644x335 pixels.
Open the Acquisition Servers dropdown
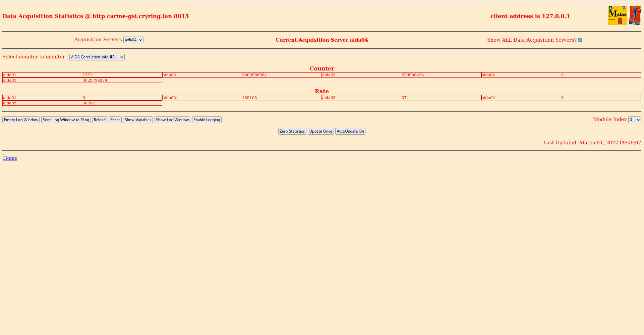pos(133,40)
